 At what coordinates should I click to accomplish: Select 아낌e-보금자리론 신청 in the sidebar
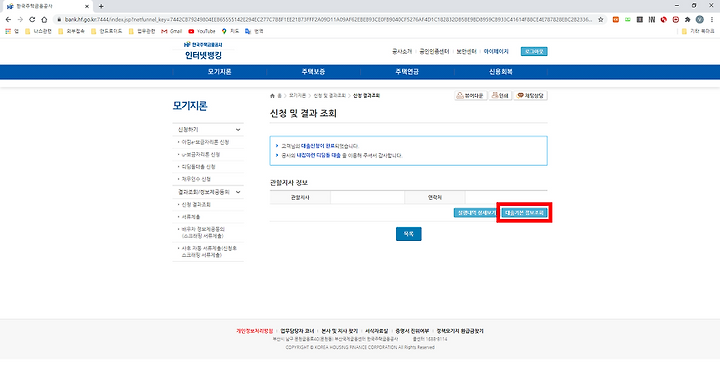pos(205,142)
